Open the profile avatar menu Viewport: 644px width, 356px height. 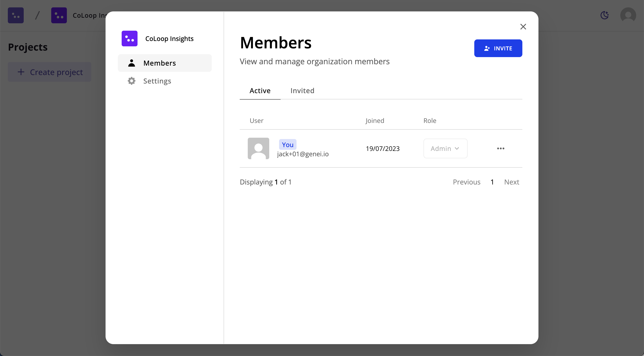pos(628,15)
